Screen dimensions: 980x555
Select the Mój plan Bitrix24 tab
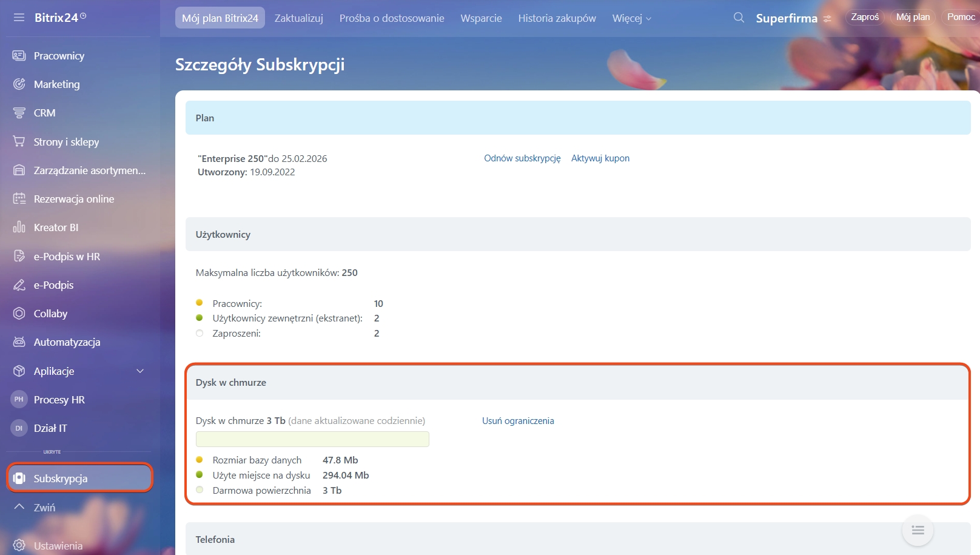pyautogui.click(x=220, y=18)
